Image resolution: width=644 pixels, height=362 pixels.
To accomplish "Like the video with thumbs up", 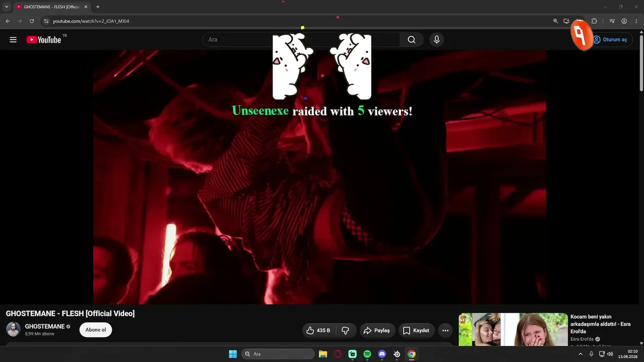I will 318,330.
